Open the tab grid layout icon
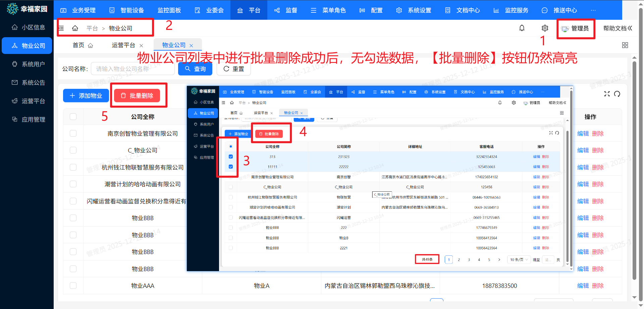 coord(625,45)
